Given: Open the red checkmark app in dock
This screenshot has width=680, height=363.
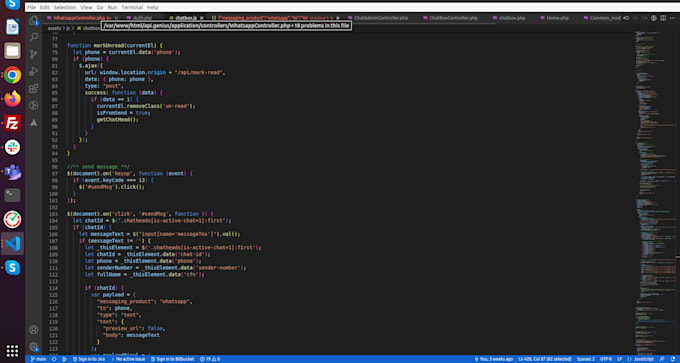Looking at the screenshot, I should (x=12, y=219).
